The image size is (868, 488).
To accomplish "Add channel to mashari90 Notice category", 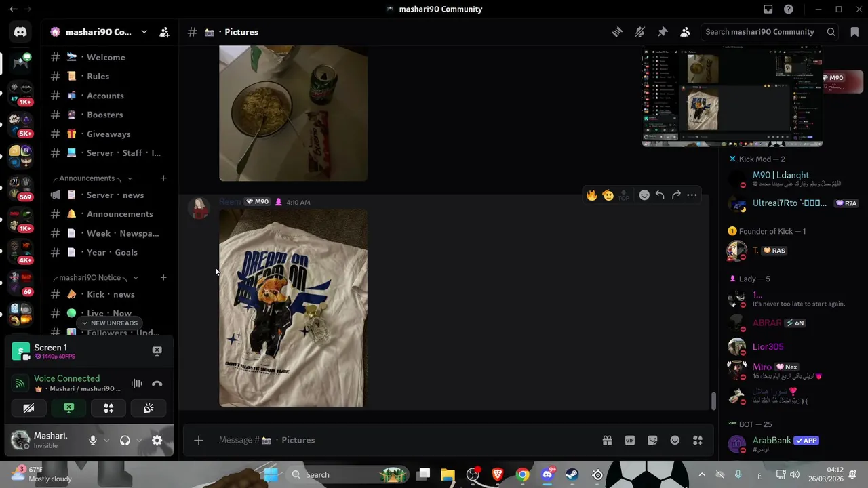I will pos(163,277).
